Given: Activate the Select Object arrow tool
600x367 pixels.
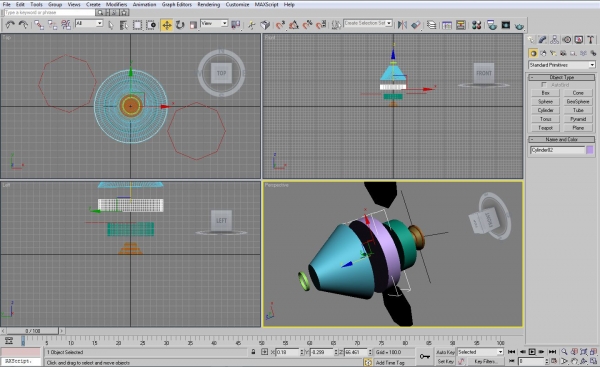Looking at the screenshot, I should click(111, 25).
